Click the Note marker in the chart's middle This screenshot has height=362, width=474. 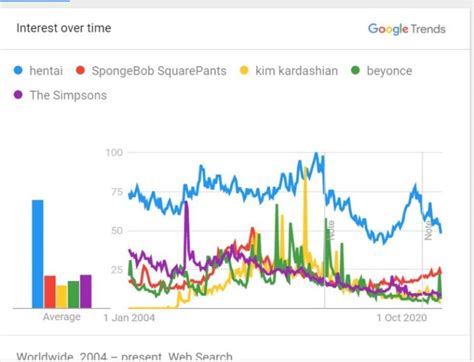[330, 230]
